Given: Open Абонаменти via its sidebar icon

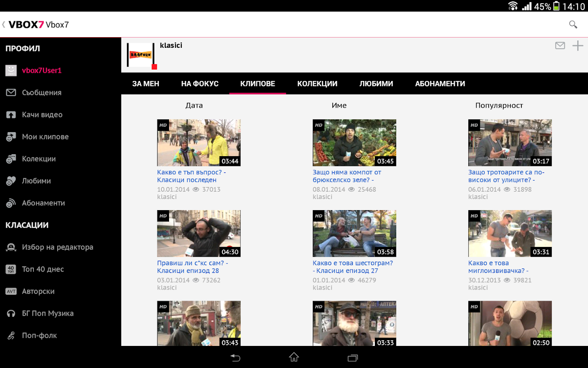Looking at the screenshot, I should (11, 203).
